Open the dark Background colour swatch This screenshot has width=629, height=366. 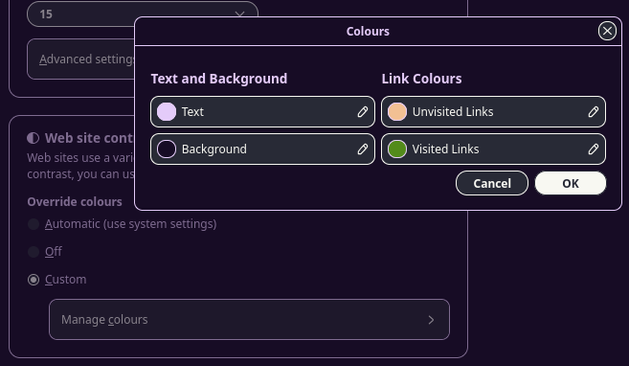click(x=166, y=149)
